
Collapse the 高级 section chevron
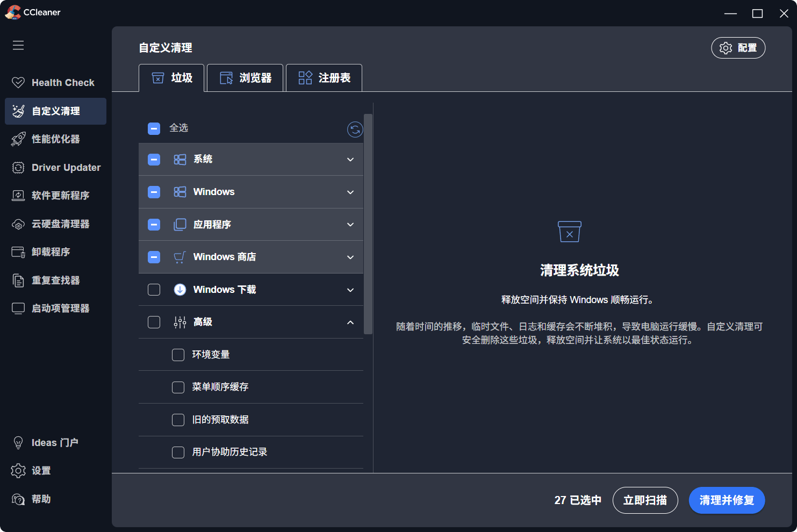tap(350, 322)
